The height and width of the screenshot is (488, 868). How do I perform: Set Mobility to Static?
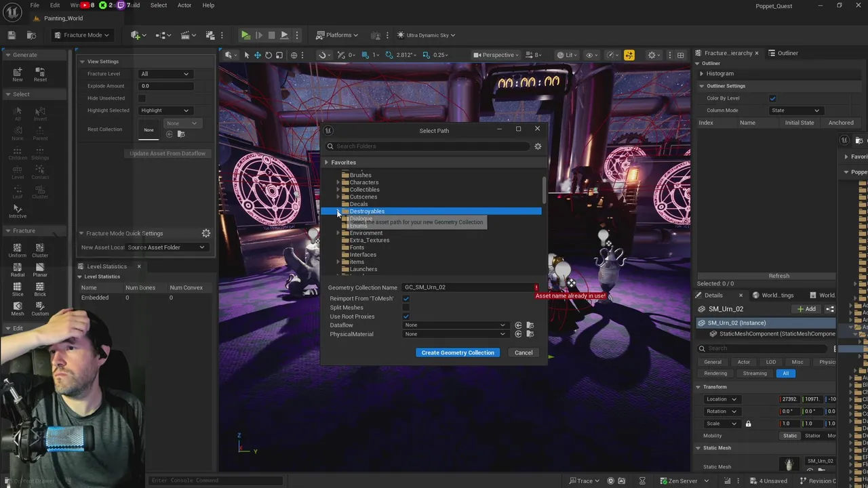[x=790, y=436]
